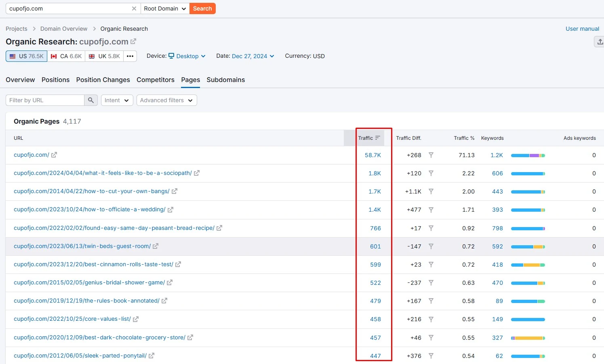This screenshot has width=604, height=364.
Task: Click the magnifier icon beside Filter by URL
Action: pos(91,100)
